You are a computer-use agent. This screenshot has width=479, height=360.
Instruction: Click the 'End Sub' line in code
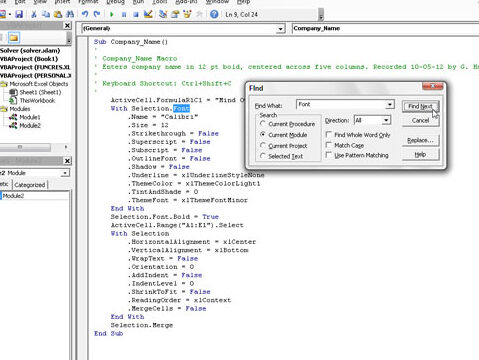click(108, 333)
